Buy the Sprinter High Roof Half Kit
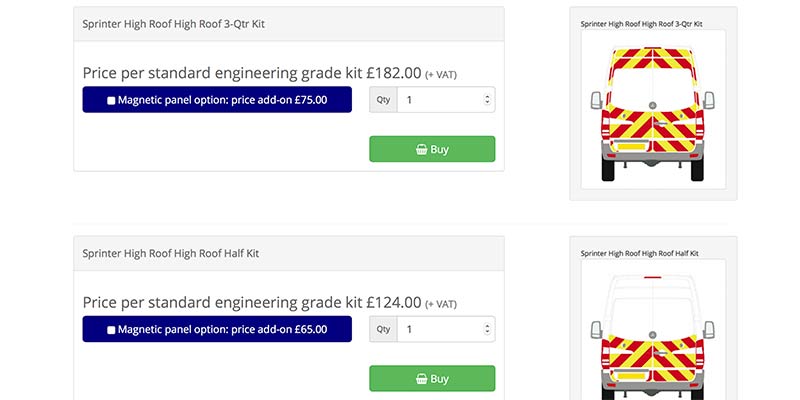This screenshot has width=800, height=400. click(432, 379)
